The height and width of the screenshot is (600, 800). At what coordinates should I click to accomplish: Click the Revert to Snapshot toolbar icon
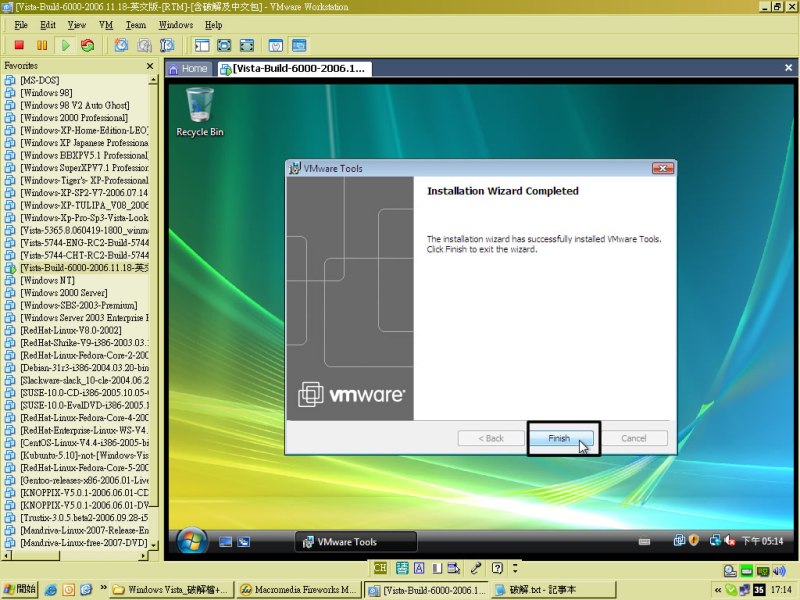(144, 45)
